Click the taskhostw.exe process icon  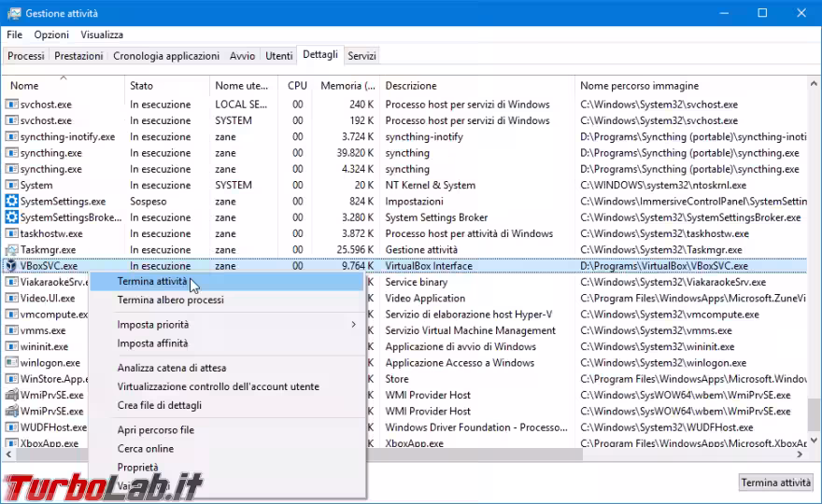[11, 233]
